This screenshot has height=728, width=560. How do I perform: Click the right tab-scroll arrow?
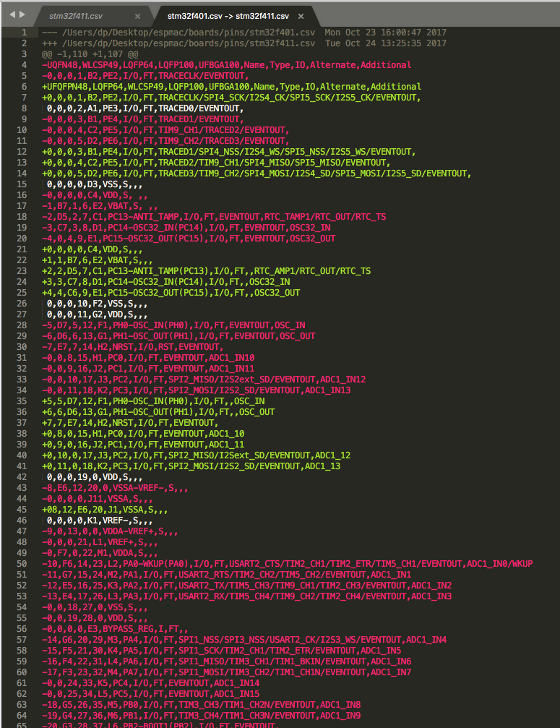click(x=22, y=15)
